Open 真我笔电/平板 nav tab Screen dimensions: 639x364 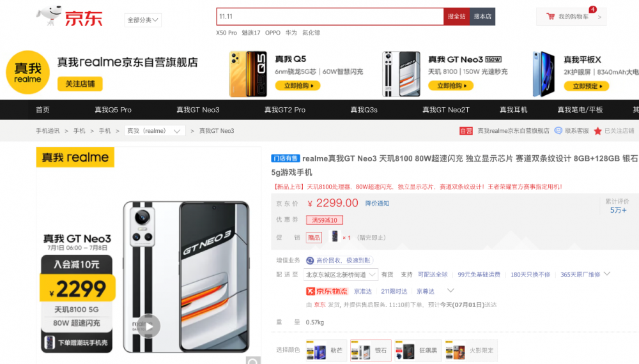pos(580,110)
